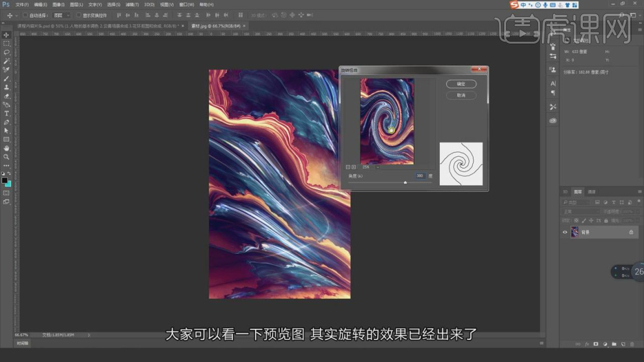Select the Magic Wand tool

click(6, 61)
